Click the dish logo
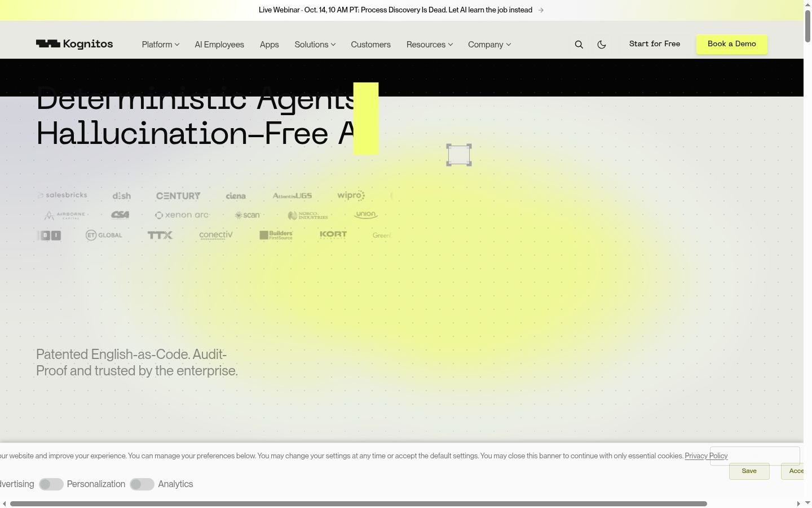The height and width of the screenshot is (508, 812). click(x=121, y=196)
